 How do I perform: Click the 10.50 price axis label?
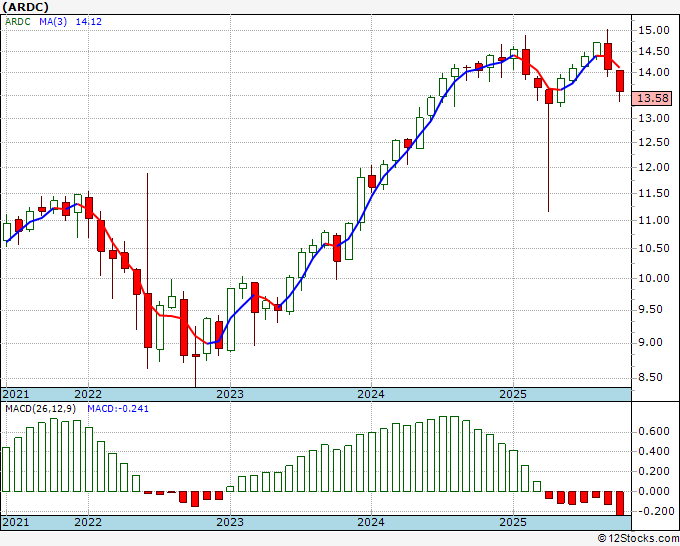point(654,248)
